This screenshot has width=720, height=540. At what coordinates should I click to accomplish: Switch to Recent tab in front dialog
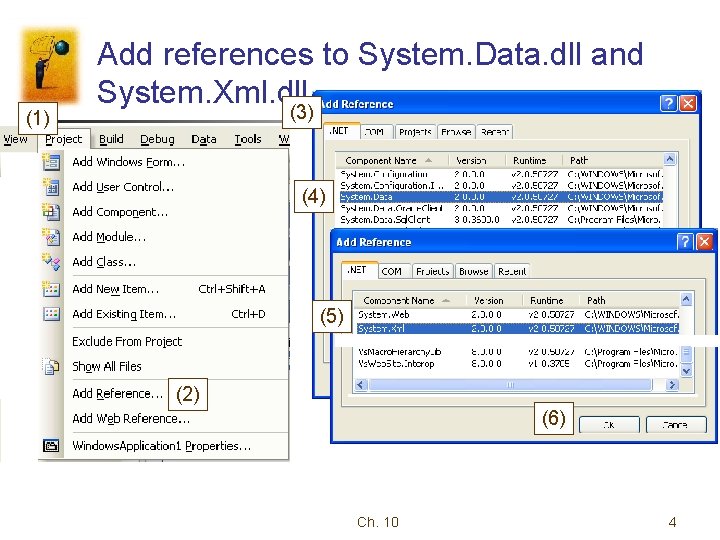point(512,271)
